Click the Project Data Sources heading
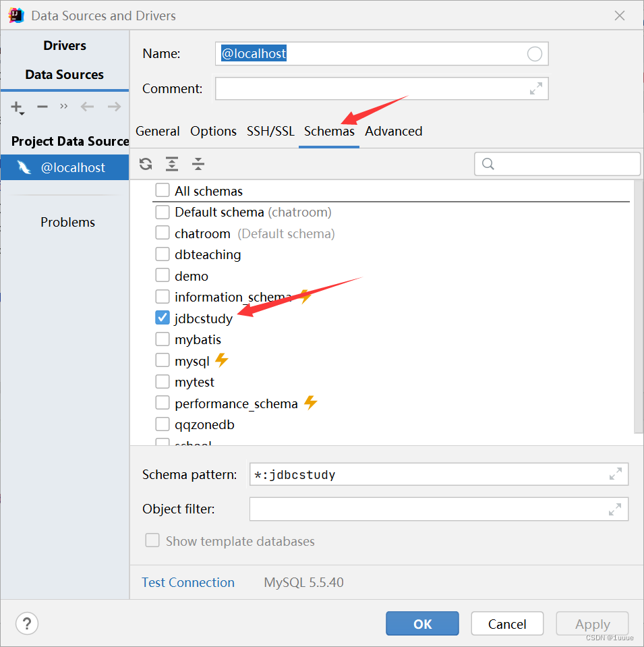Viewport: 644px width, 647px height. point(70,141)
